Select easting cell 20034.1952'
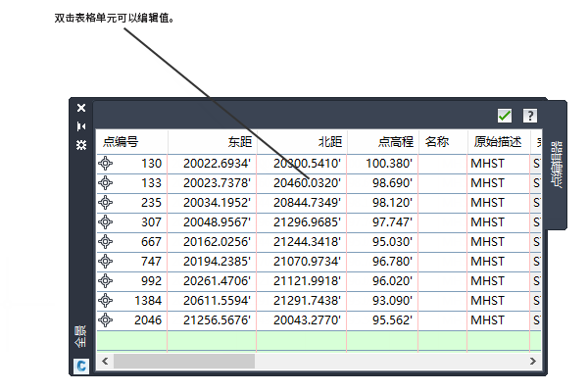Image resolution: width=588 pixels, height=392 pixels. [212, 203]
